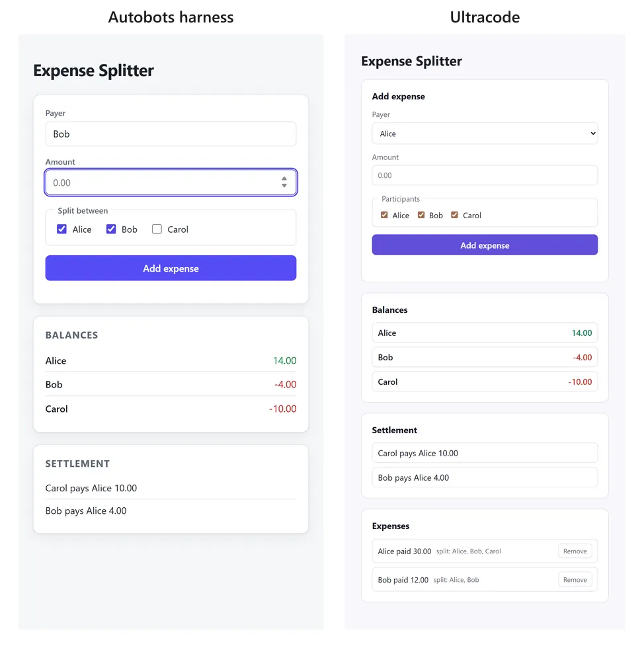Image resolution: width=644 pixels, height=648 pixels.
Task: Toggle Bob checkbox under Participants
Action: click(421, 215)
